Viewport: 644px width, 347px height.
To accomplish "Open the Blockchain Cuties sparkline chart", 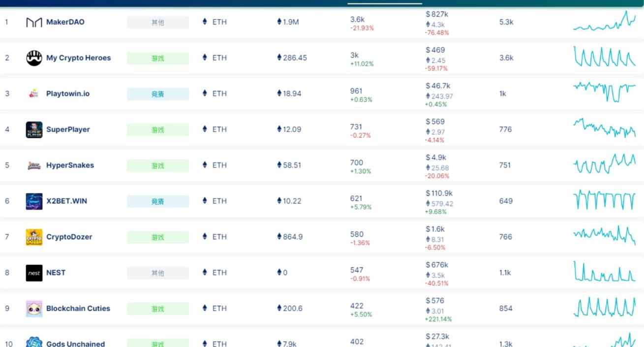I will tap(605, 307).
